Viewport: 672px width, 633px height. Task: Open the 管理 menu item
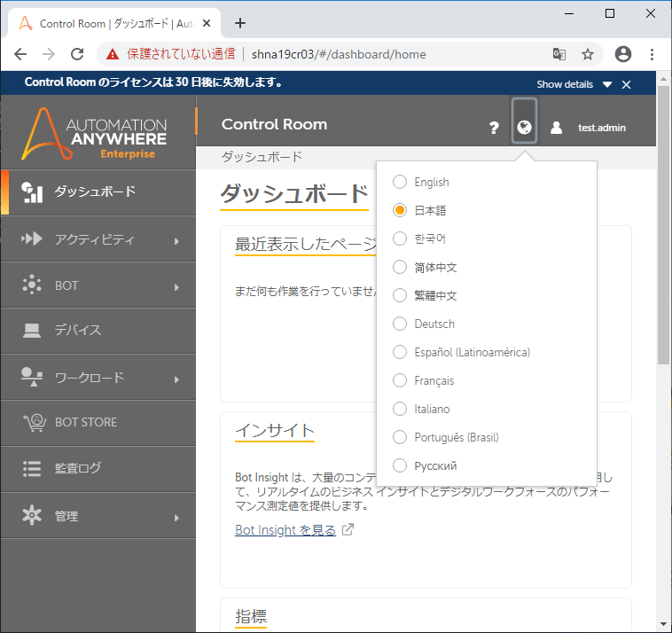coord(98,515)
